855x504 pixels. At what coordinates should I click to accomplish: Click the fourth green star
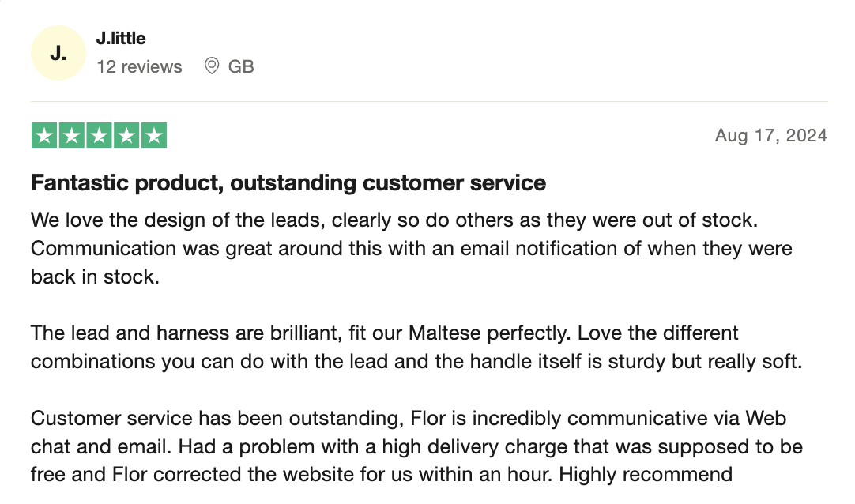pos(126,135)
